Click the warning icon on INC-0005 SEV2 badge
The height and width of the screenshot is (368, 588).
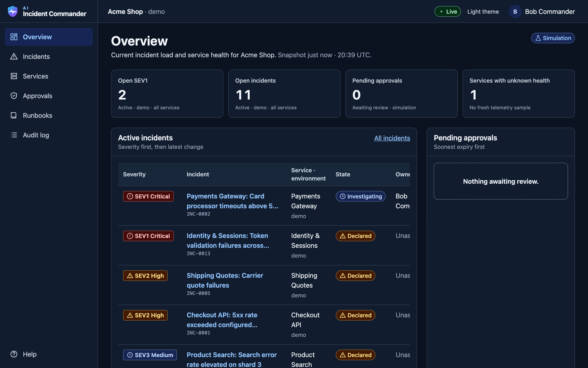(x=130, y=276)
